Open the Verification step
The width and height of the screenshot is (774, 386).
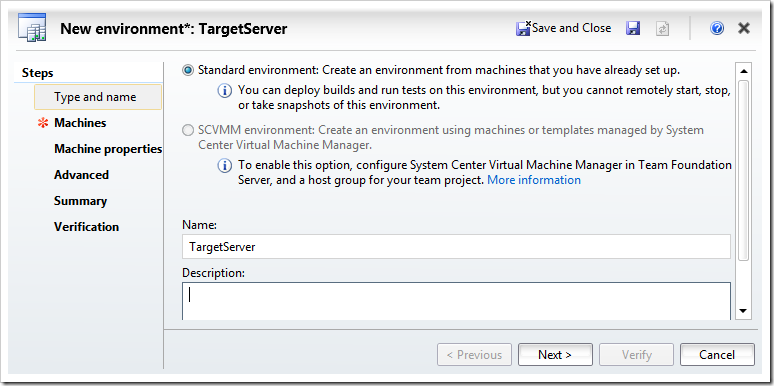(x=86, y=227)
